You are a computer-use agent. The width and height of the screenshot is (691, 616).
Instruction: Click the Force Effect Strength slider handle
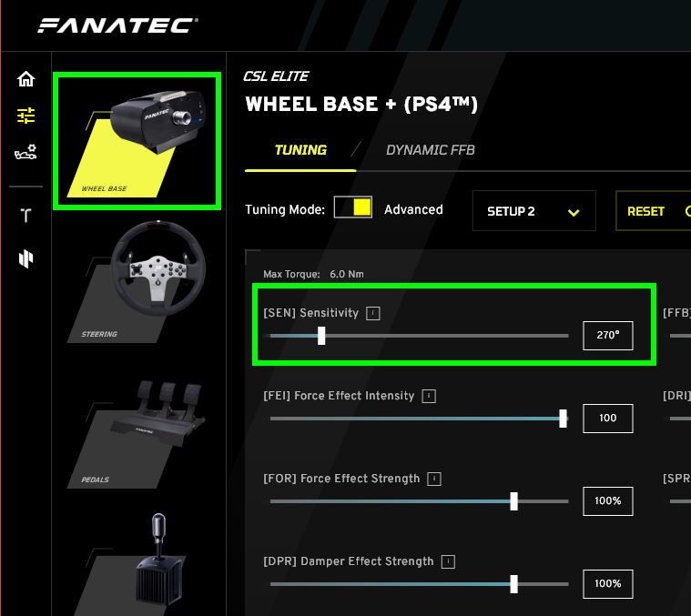tap(513, 501)
